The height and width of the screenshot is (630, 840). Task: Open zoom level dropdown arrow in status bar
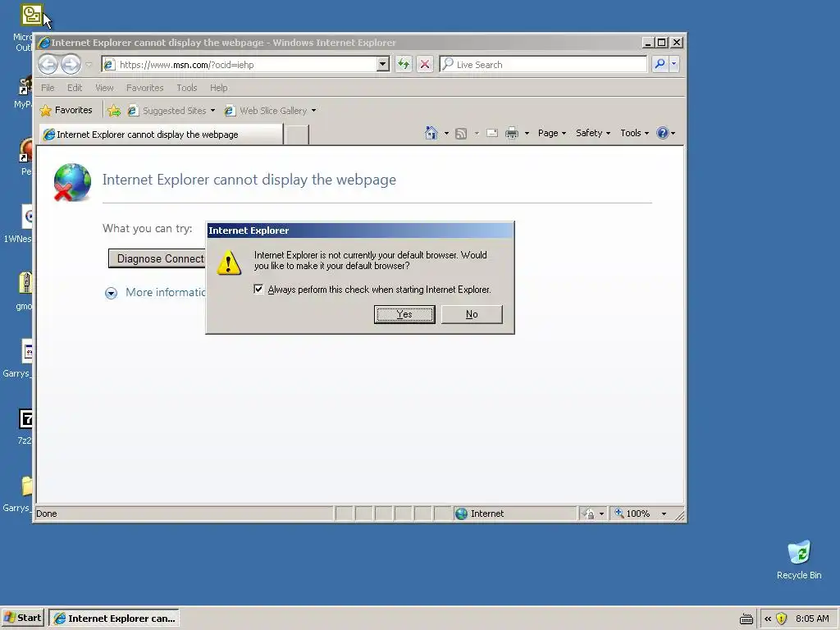664,514
